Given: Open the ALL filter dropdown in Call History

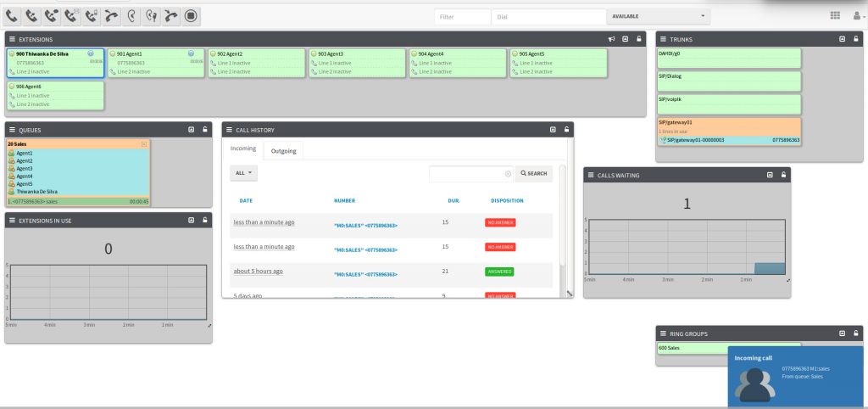Looking at the screenshot, I should 243,173.
